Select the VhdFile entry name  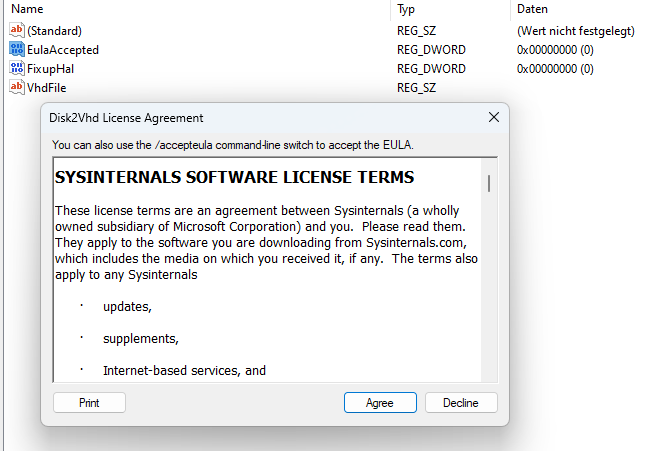[47, 88]
